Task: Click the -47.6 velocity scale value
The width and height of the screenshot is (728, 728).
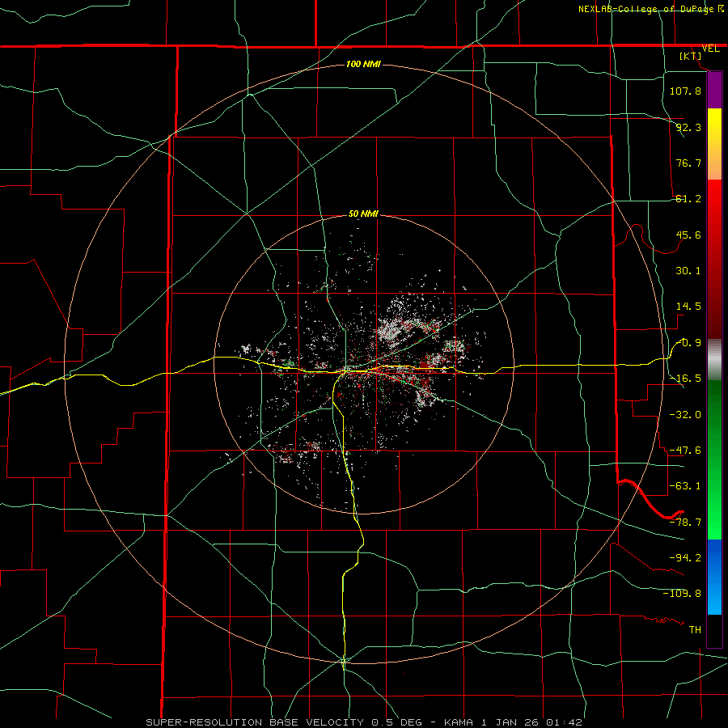Action: point(685,451)
